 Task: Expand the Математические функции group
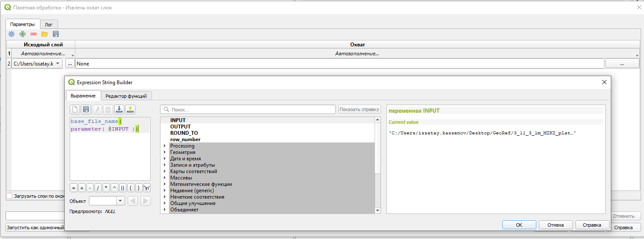pos(165,184)
